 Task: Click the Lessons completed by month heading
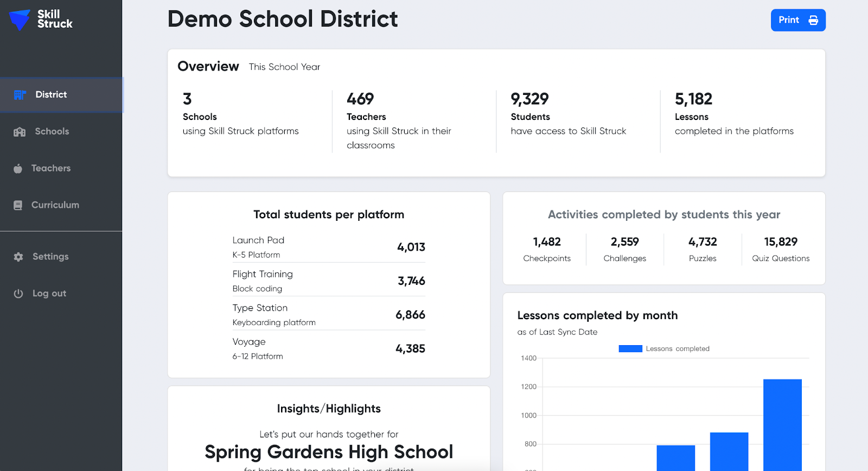click(x=597, y=315)
